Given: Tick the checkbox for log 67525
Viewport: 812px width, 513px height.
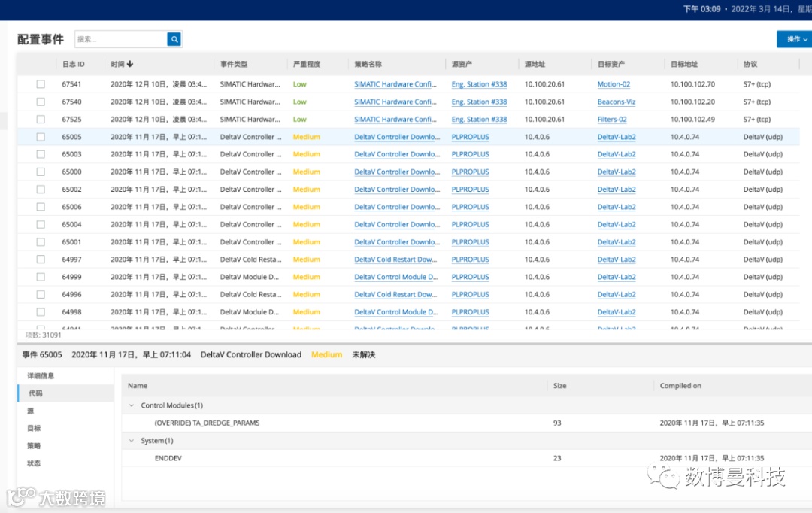Looking at the screenshot, I should [41, 119].
